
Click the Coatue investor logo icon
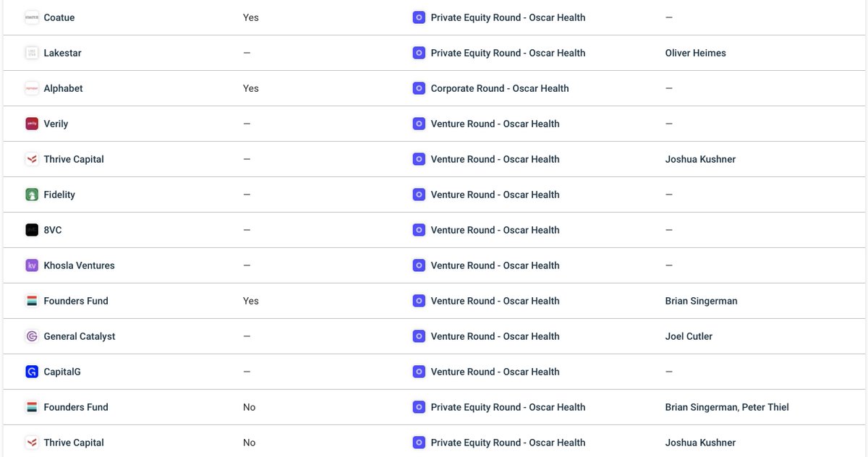[32, 17]
